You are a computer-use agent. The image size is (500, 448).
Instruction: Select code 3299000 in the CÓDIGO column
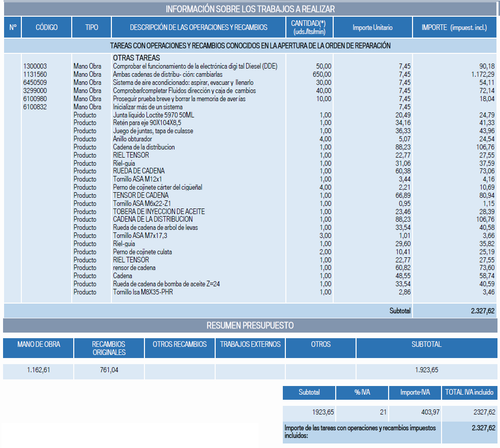coord(35,91)
